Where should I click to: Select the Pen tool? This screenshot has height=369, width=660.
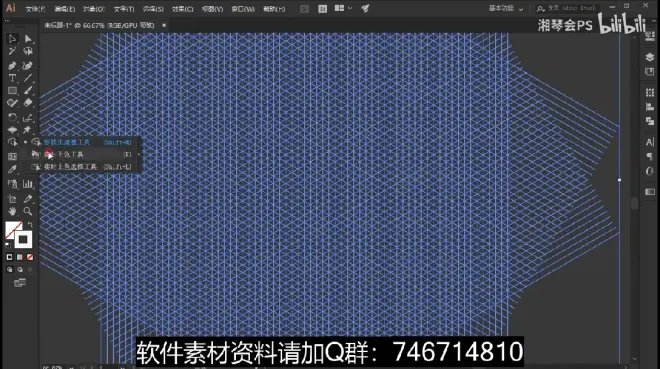tap(12, 66)
